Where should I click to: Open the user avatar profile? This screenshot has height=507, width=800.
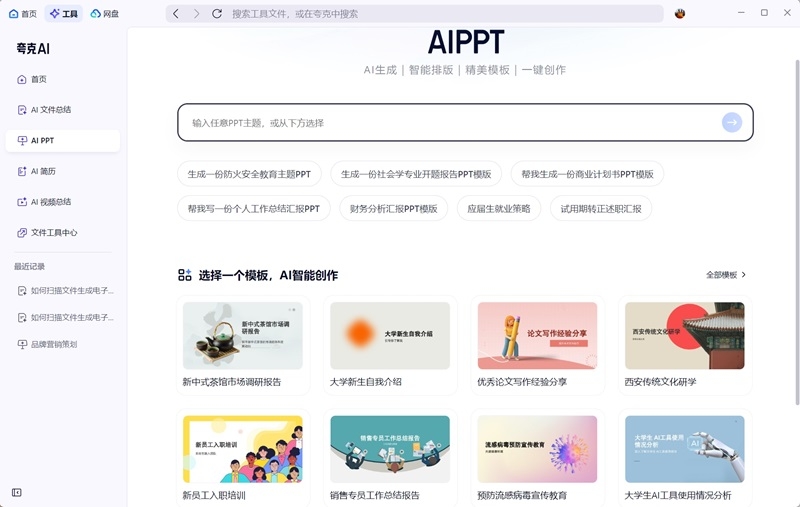tap(680, 14)
